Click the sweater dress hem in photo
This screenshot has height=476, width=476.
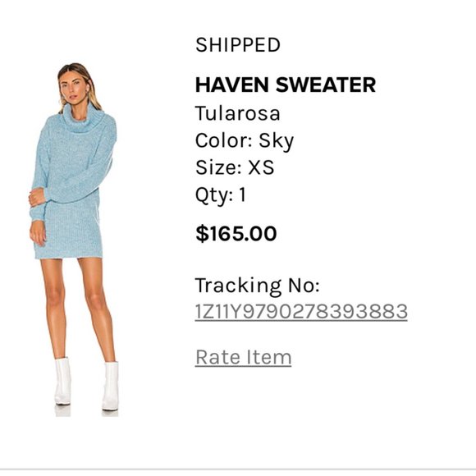pyautogui.click(x=69, y=255)
